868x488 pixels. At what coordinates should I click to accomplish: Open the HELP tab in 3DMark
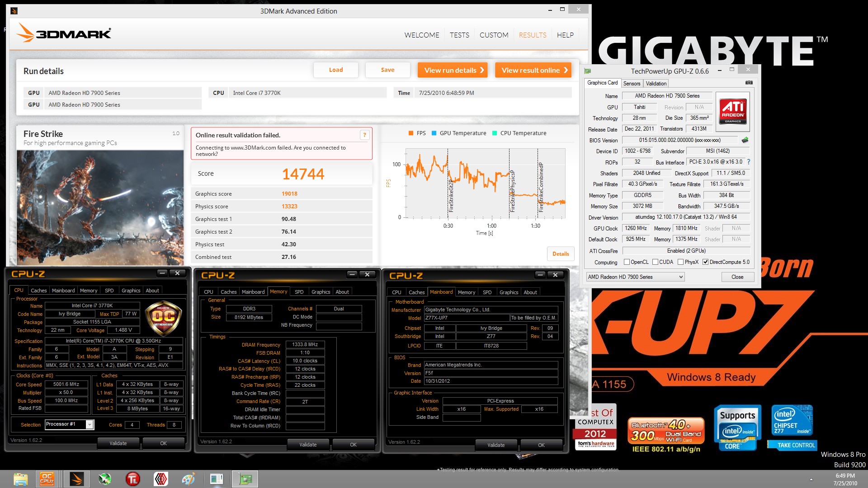point(565,35)
